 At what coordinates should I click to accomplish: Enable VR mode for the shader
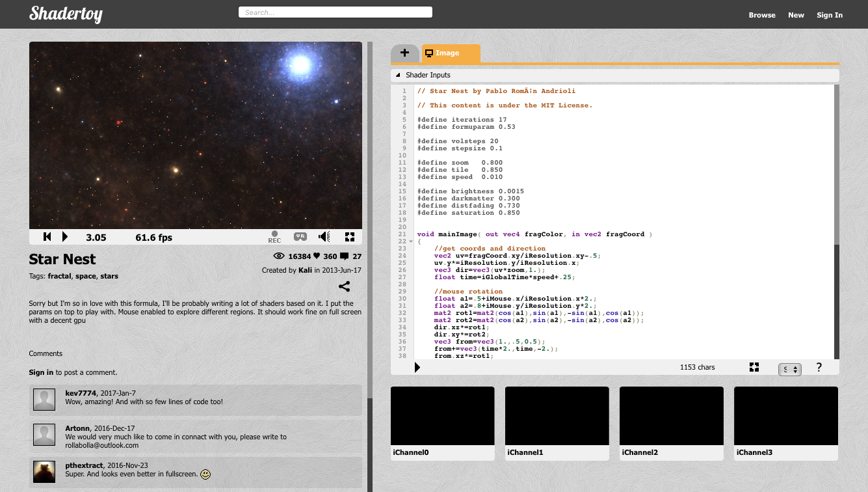pyautogui.click(x=300, y=237)
